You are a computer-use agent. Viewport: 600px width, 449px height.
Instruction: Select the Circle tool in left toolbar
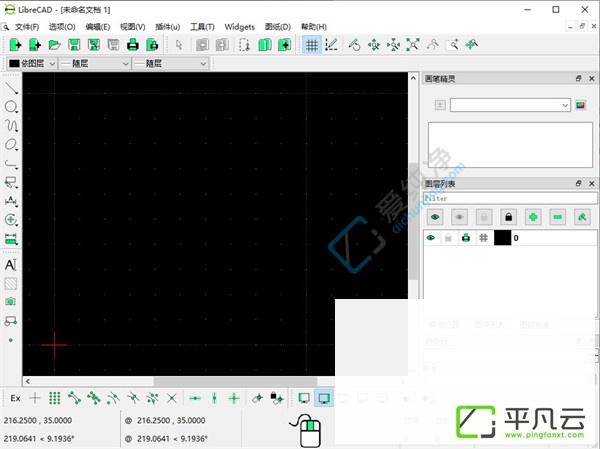(11, 107)
